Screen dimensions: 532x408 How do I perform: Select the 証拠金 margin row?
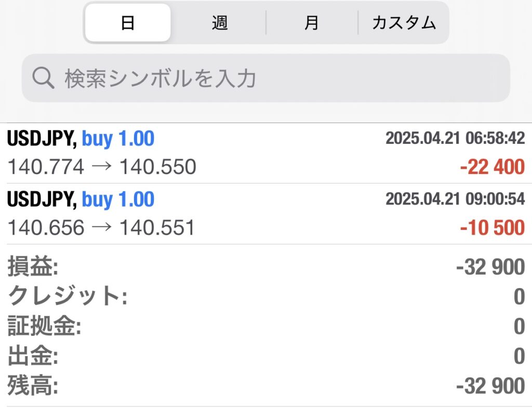pos(266,326)
